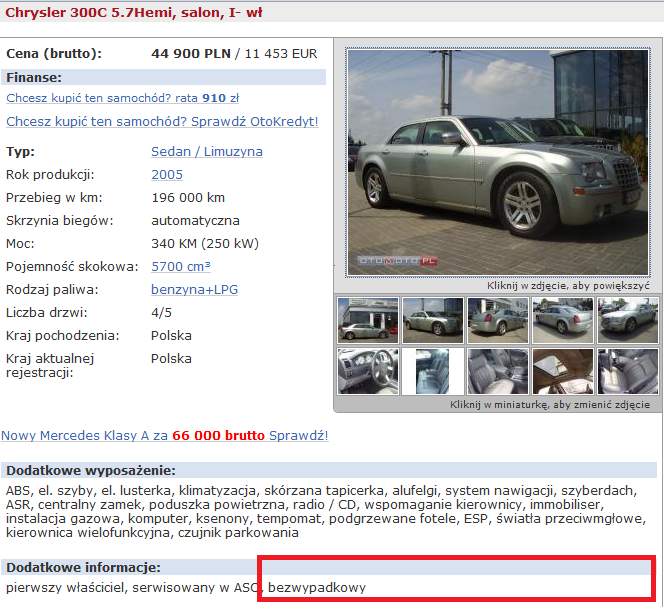This screenshot has width=664, height=610.
Task: Select the third top-row rear view thumbnail
Action: coord(498,320)
